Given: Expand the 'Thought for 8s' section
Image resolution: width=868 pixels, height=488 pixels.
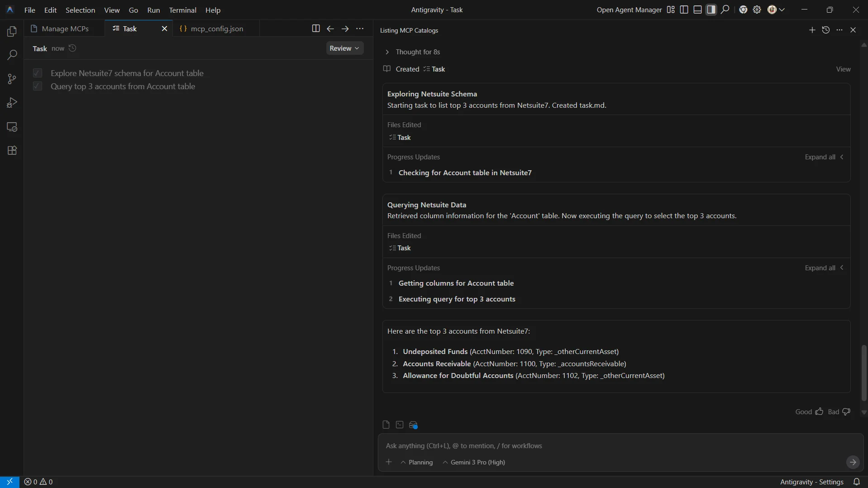Looking at the screenshot, I should coord(387,52).
